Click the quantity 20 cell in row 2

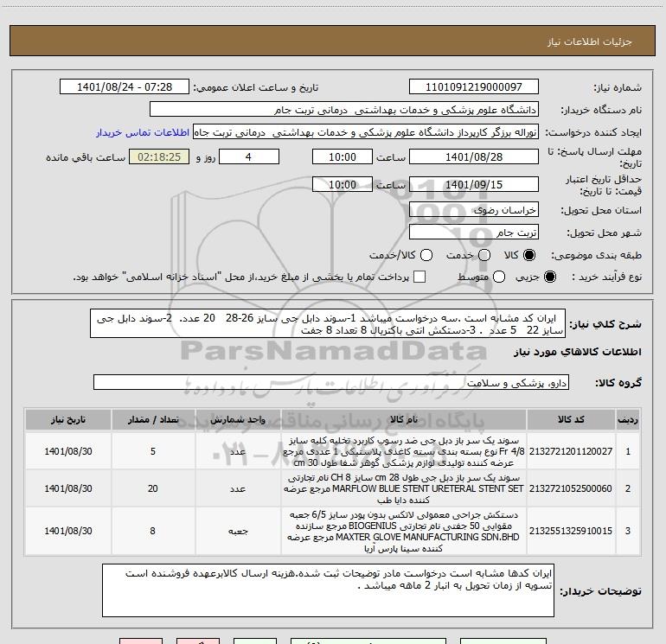pyautogui.click(x=153, y=488)
